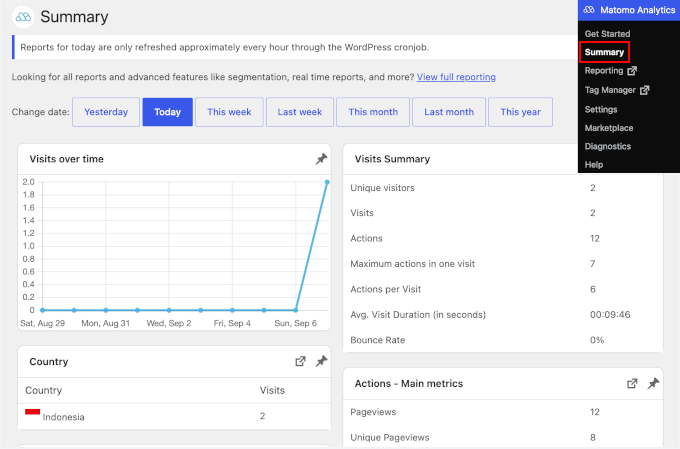View Last month reports

449,112
